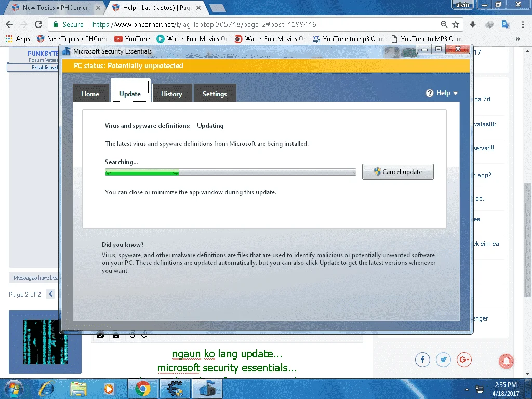Launch Internet Explorer from the taskbar
532x399 pixels.
[x=46, y=389]
